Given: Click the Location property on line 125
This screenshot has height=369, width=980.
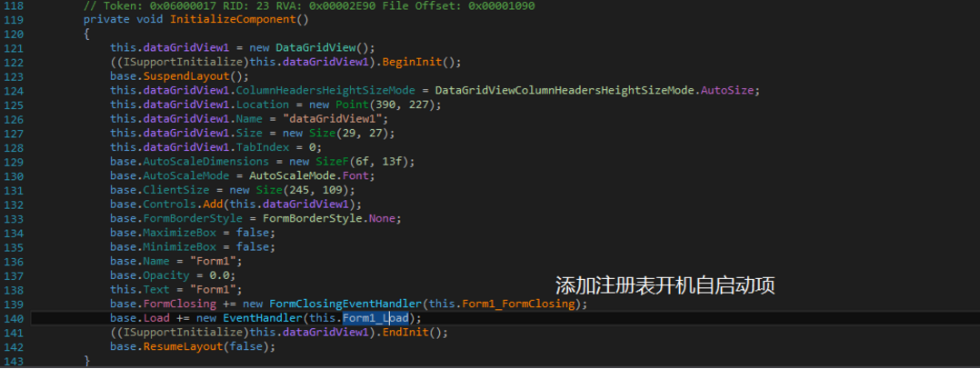Looking at the screenshot, I should tap(263, 105).
